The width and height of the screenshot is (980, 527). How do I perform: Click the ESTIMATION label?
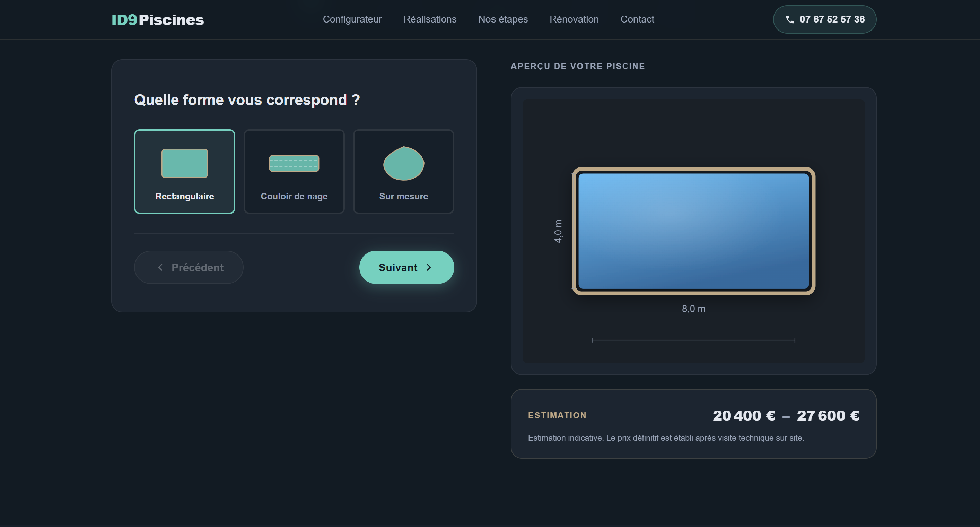[x=557, y=415]
